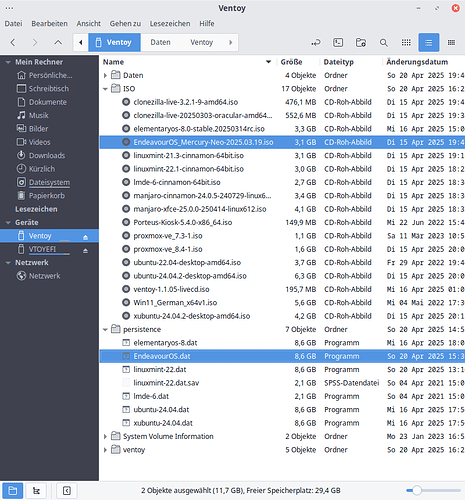Collapse the persistence folder

coord(105,329)
